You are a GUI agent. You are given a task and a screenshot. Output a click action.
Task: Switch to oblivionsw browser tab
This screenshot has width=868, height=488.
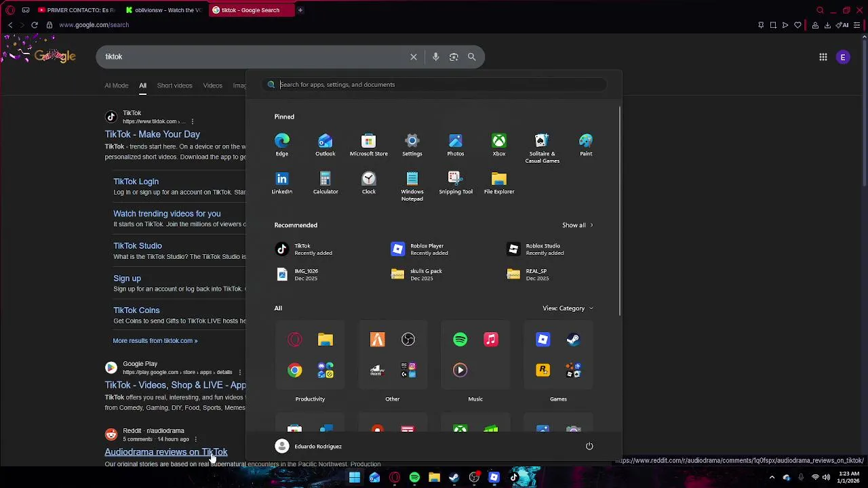click(163, 10)
